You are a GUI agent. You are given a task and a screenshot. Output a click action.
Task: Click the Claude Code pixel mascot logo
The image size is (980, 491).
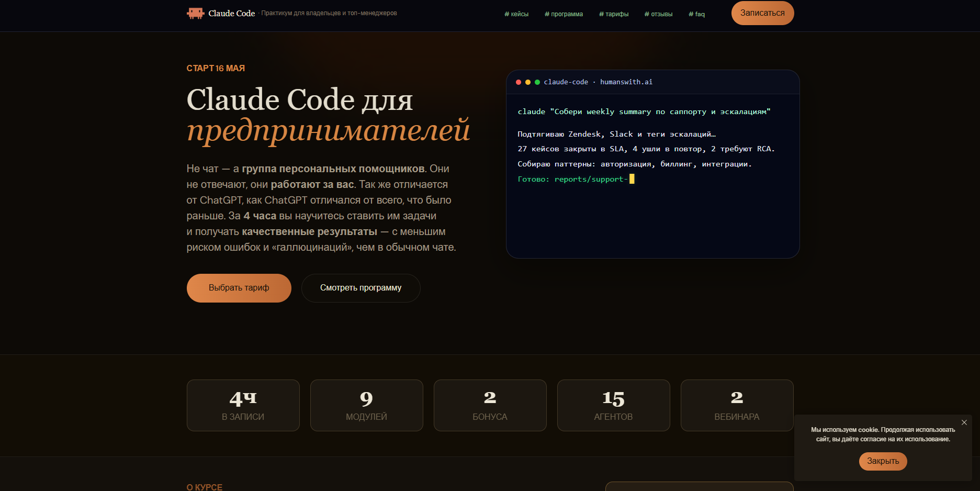pyautogui.click(x=195, y=13)
